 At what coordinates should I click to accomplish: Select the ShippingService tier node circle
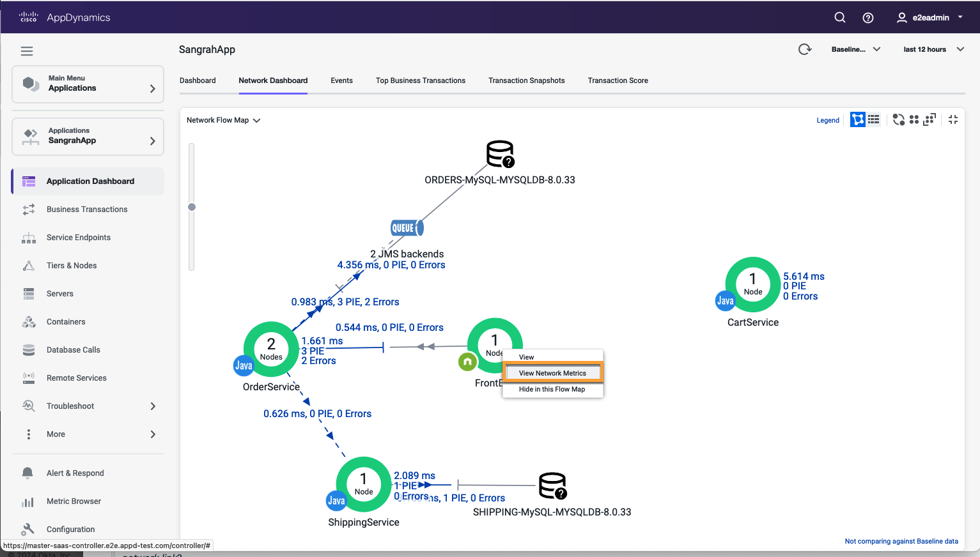pos(364,484)
